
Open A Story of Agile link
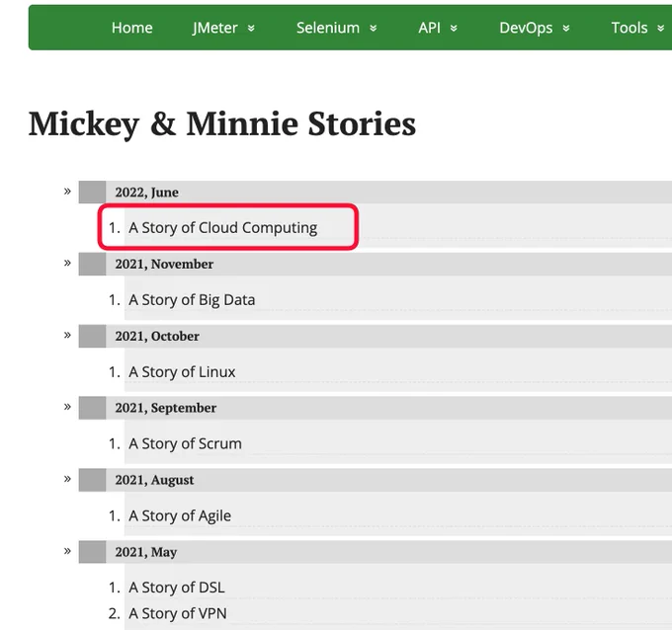[180, 515]
